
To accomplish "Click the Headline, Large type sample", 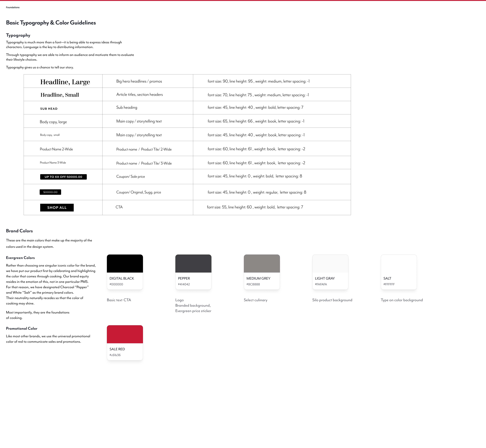I will pyautogui.click(x=65, y=82).
